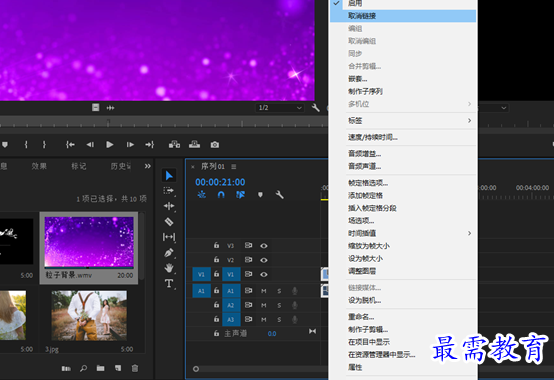The height and width of the screenshot is (380, 554).
Task: Click timeline timecode 00:00:21:00
Action: click(220, 182)
